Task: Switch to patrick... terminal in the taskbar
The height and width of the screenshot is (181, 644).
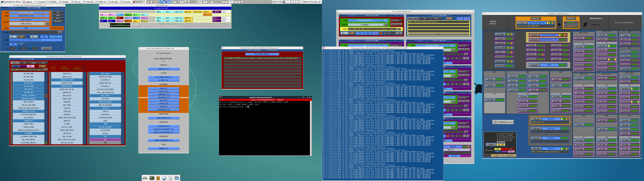Action: point(139,2)
